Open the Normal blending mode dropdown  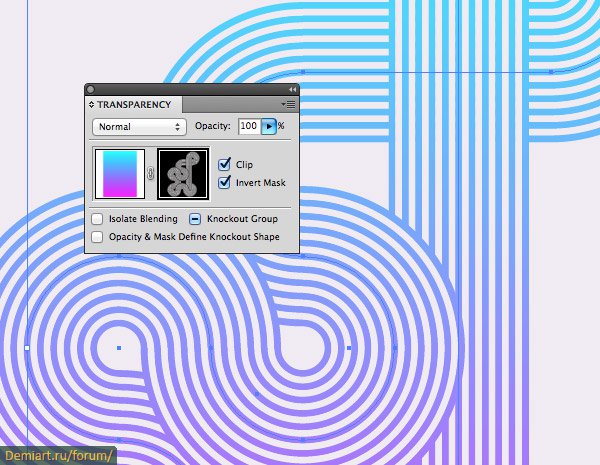point(139,127)
